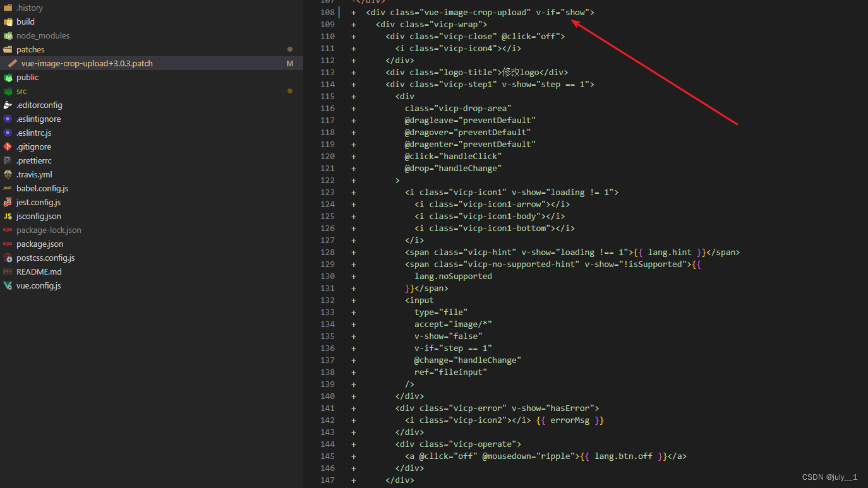Click {{ errorMsg }} on line 142
Image resolution: width=868 pixels, height=488 pixels.
click(570, 420)
